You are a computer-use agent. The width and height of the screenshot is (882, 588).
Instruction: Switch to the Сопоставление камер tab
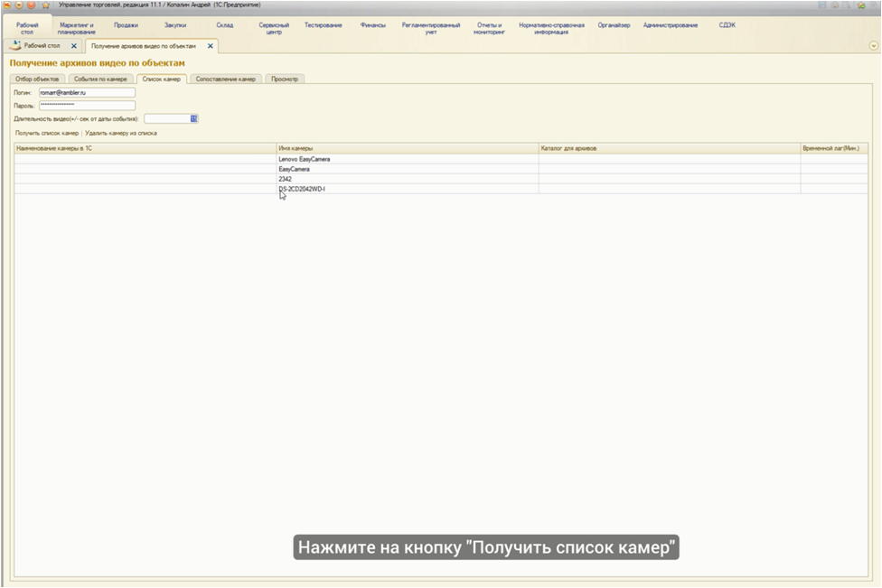pyautogui.click(x=226, y=79)
